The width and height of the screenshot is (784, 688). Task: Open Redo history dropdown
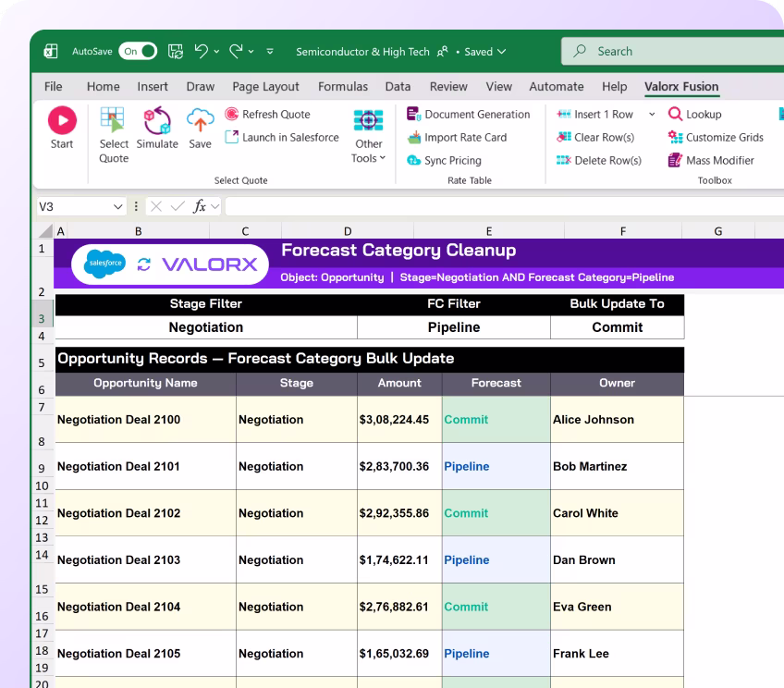[251, 52]
